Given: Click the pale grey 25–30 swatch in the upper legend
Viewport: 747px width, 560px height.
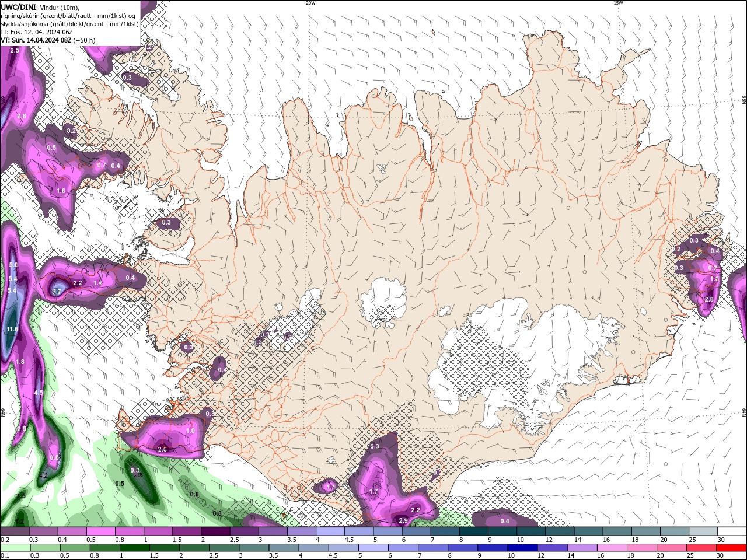Looking at the screenshot, I should point(703,531).
